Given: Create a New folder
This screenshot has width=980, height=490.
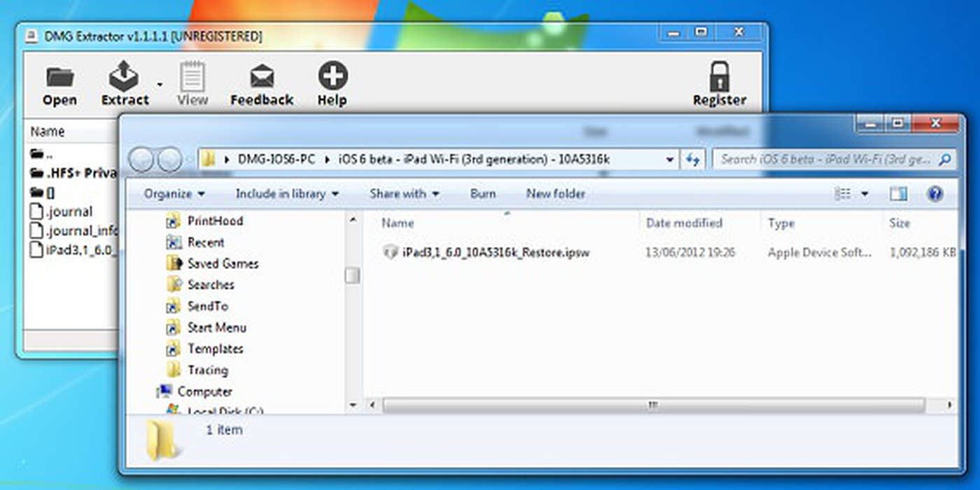Looking at the screenshot, I should [x=554, y=194].
